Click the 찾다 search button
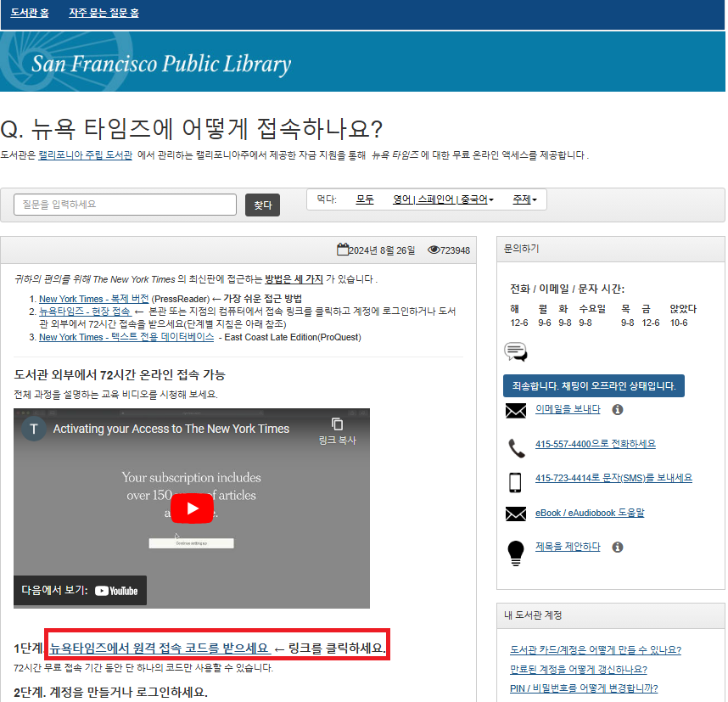 tap(262, 205)
